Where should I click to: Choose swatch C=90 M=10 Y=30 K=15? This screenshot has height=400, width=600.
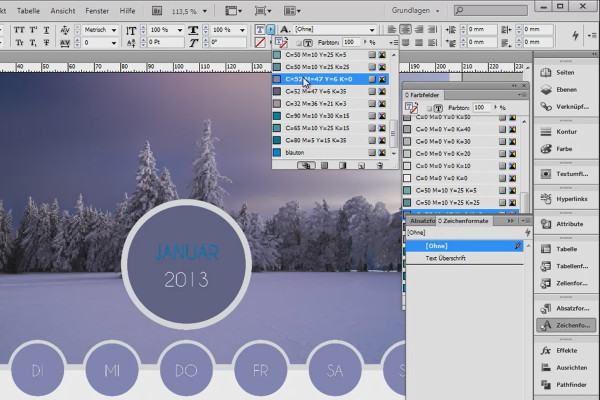[x=331, y=116]
